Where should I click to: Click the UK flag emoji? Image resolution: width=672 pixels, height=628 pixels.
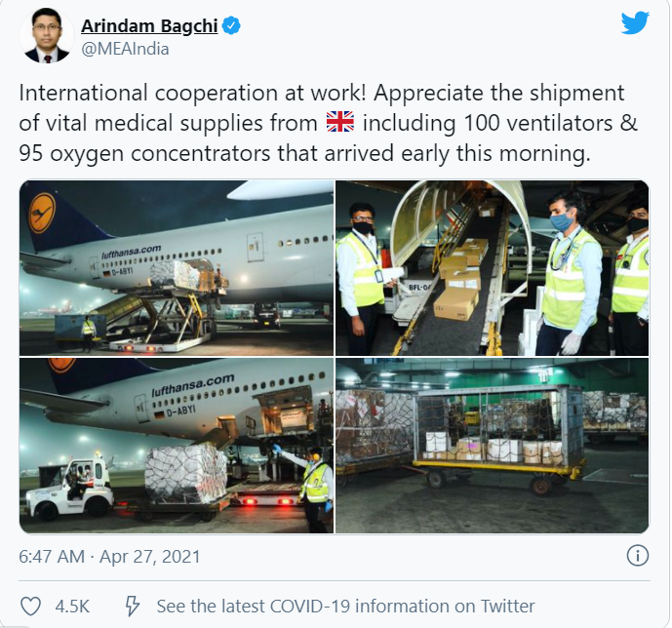[340, 122]
